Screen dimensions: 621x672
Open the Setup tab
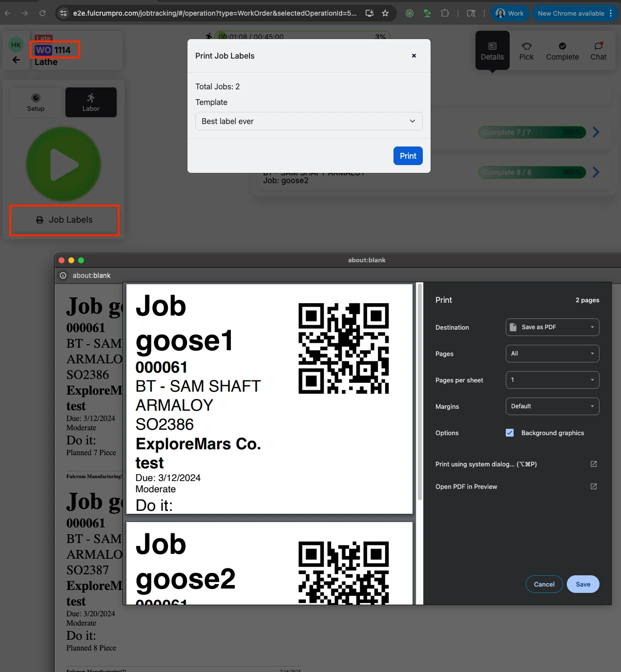(36, 102)
